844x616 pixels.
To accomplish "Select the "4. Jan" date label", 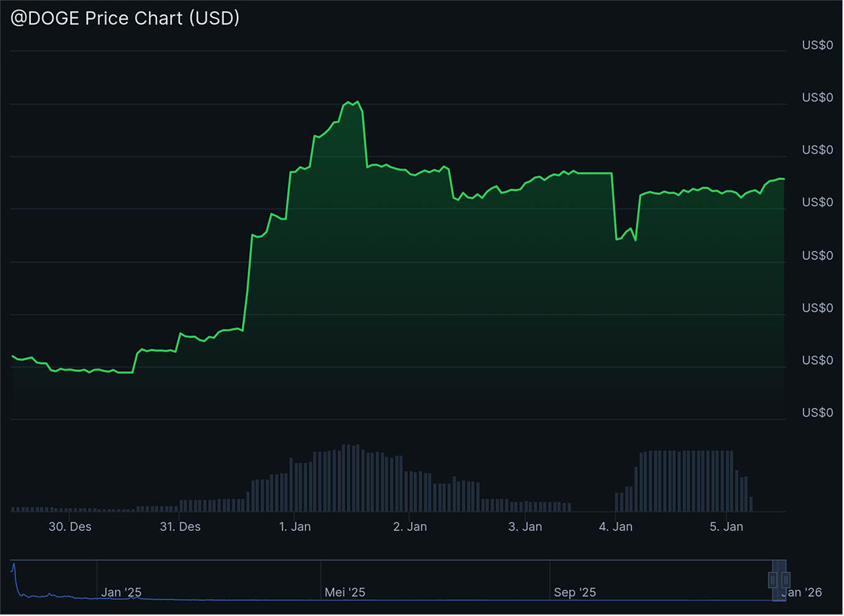I will coord(616,526).
